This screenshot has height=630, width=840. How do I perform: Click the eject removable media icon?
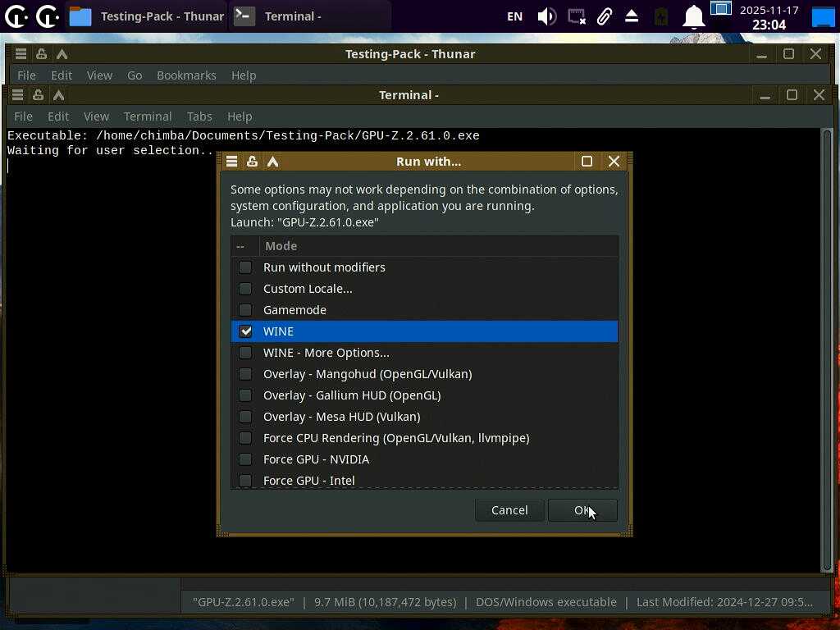(632, 16)
